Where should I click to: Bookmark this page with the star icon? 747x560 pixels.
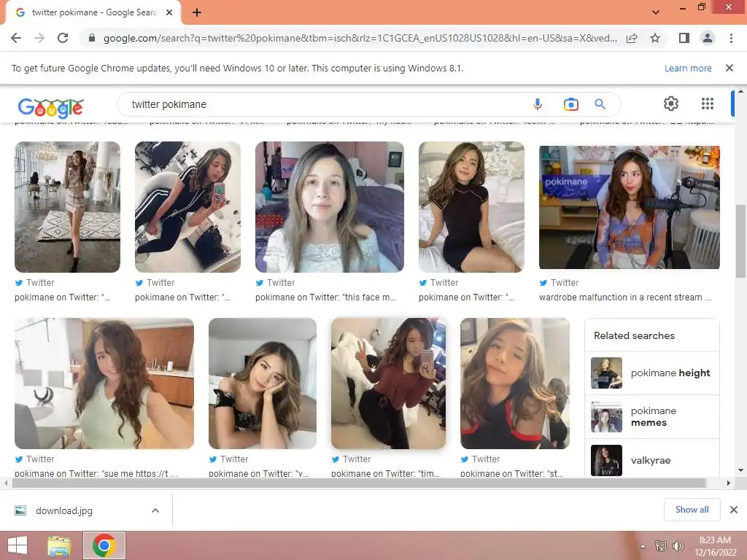click(655, 38)
